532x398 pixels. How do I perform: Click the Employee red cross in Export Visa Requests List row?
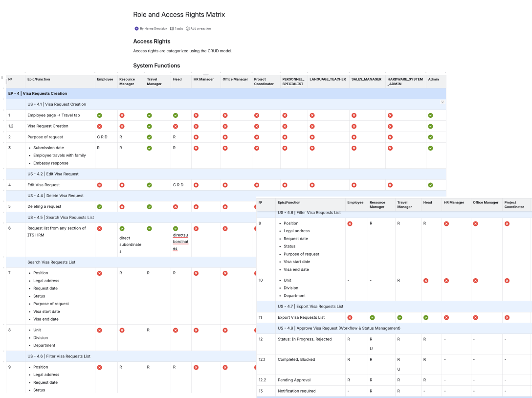coord(350,317)
